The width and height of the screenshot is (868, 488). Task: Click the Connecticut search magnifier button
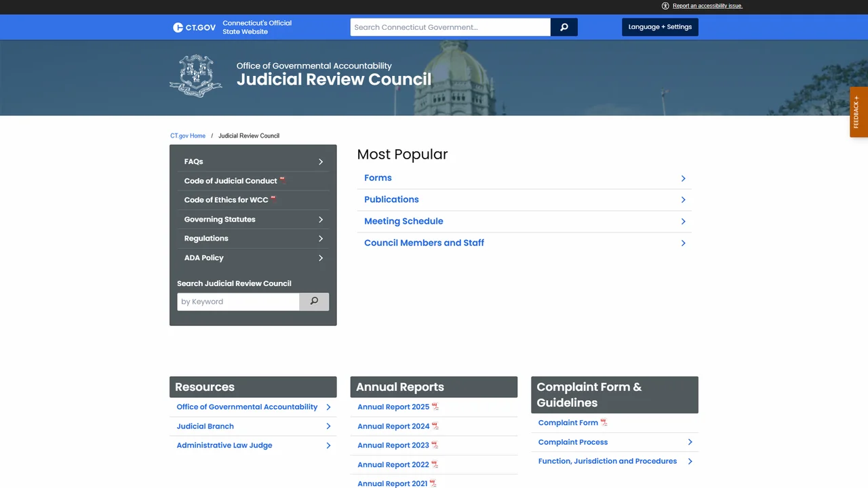(x=564, y=27)
